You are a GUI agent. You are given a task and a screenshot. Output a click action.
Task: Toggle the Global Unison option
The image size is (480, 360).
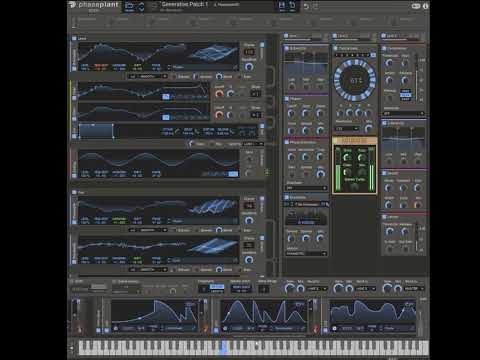tap(114, 281)
